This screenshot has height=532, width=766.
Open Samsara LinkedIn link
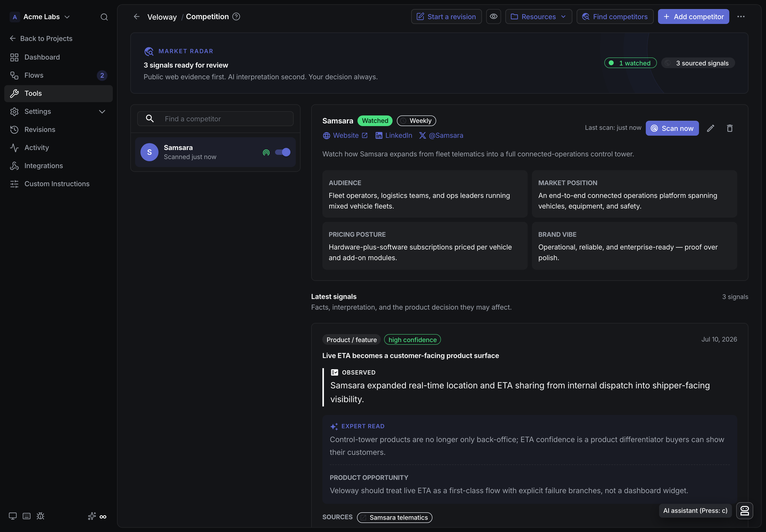(x=394, y=135)
